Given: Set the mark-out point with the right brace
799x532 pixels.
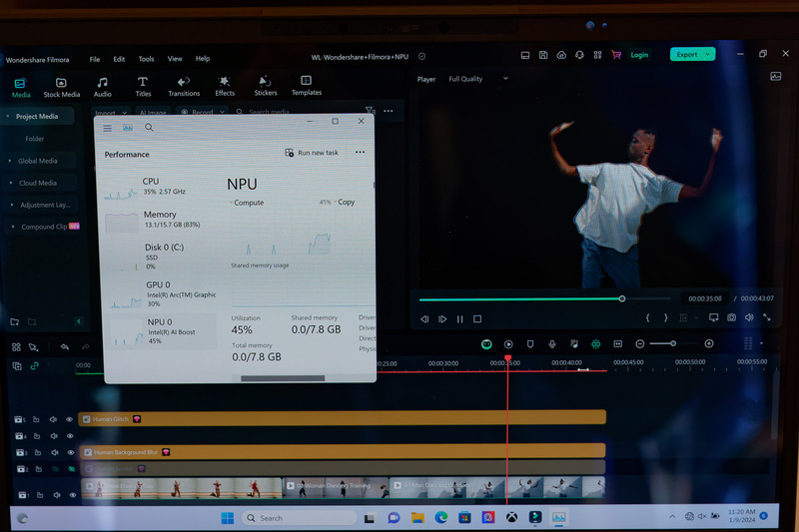Looking at the screenshot, I should coord(665,317).
